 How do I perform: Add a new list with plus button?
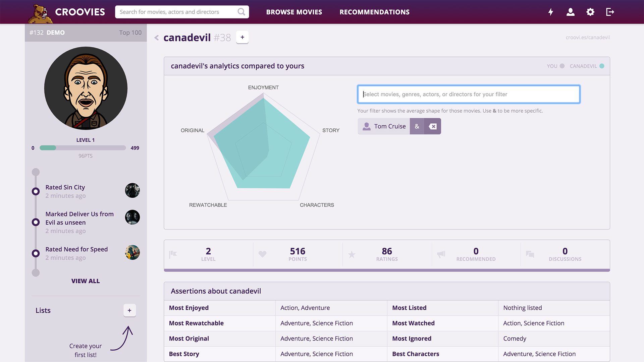pos(129,310)
